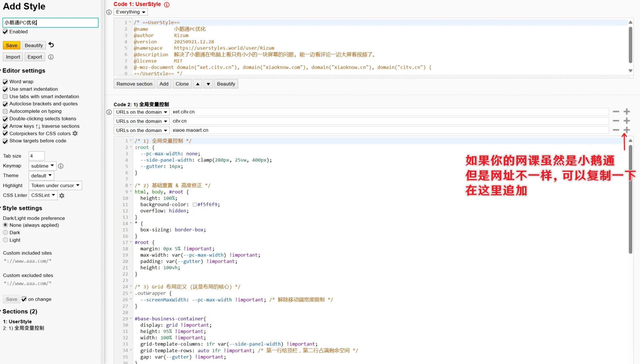Open Theme default dropdown
This screenshot has height=364, width=640.
(x=41, y=176)
